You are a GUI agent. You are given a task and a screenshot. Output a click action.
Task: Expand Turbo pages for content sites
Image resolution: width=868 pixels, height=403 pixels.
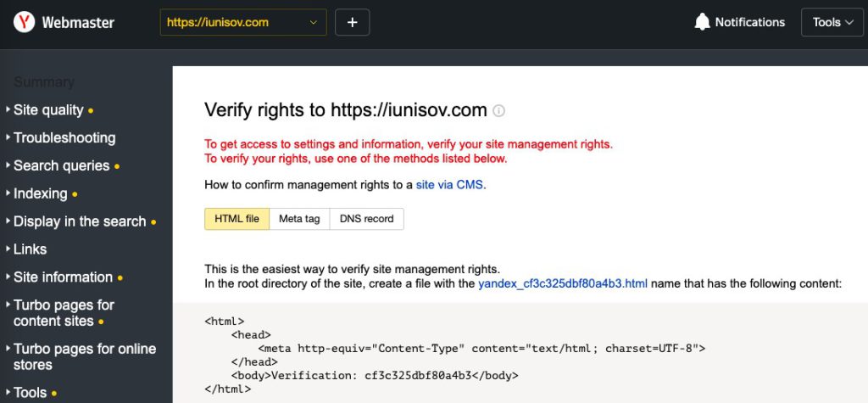(64, 313)
